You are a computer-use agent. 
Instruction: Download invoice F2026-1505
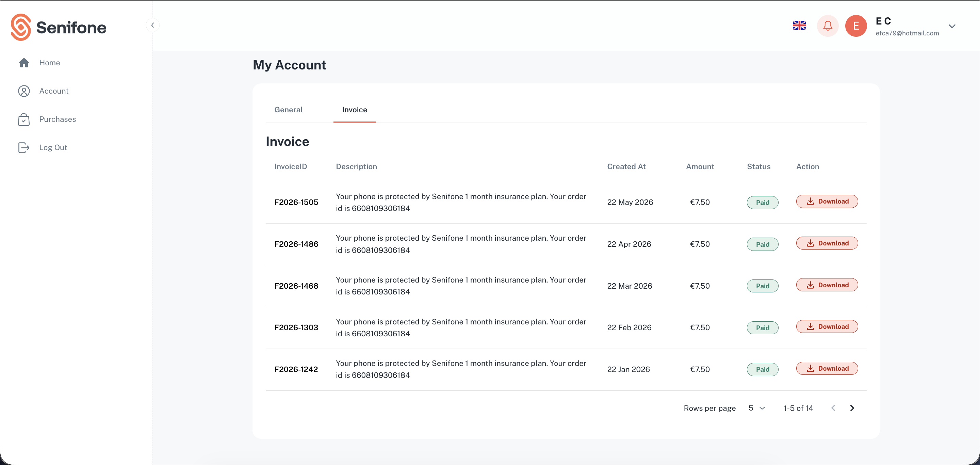827,201
